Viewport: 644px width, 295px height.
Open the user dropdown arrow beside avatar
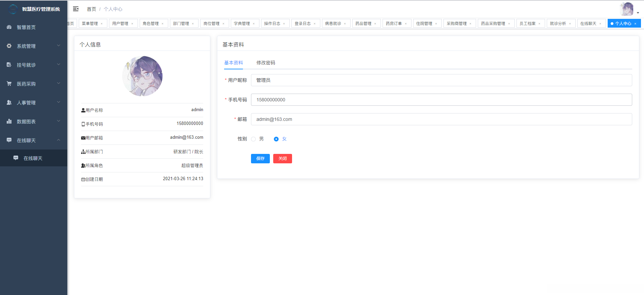tap(638, 13)
